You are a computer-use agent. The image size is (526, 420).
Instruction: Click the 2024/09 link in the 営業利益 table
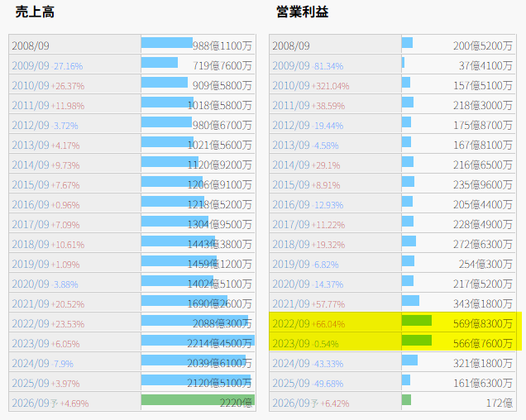290,363
